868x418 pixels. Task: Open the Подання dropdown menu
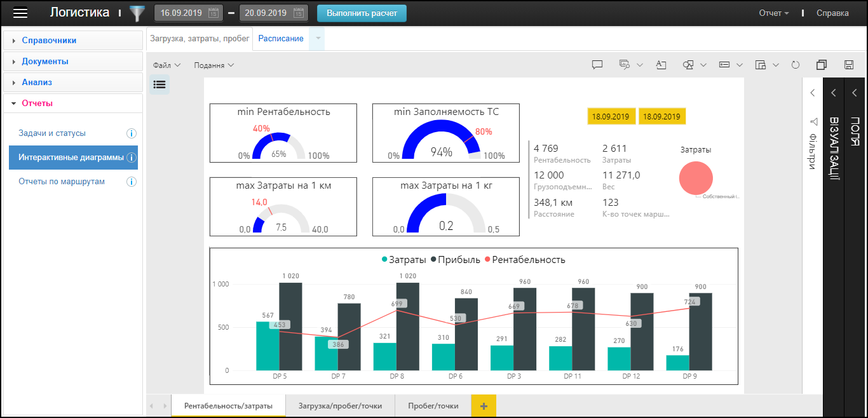[x=214, y=65]
